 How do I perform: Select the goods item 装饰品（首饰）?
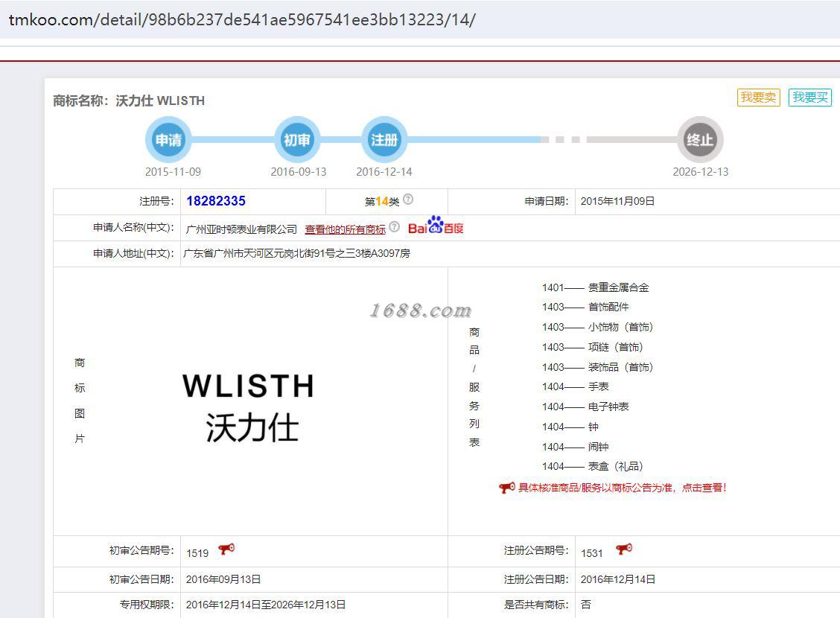620,367
